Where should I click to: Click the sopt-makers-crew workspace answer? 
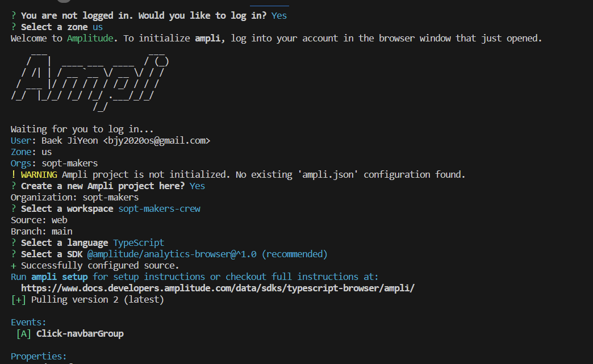click(159, 208)
